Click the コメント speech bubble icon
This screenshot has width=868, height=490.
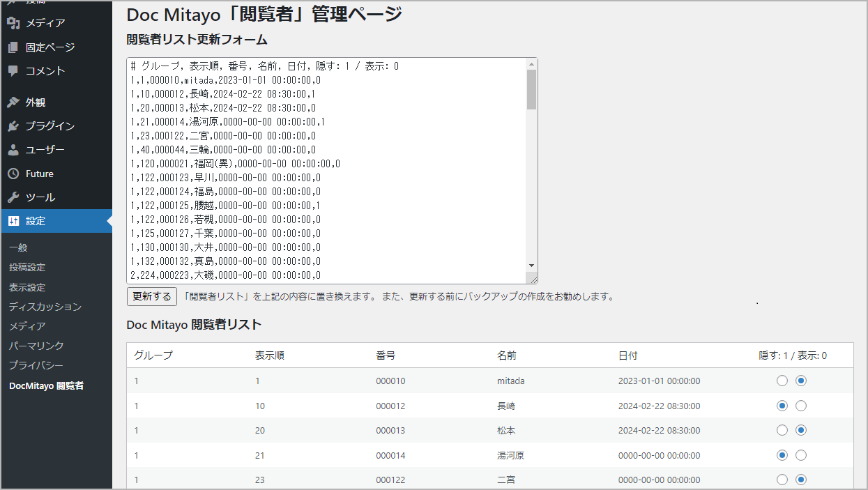[x=13, y=70]
